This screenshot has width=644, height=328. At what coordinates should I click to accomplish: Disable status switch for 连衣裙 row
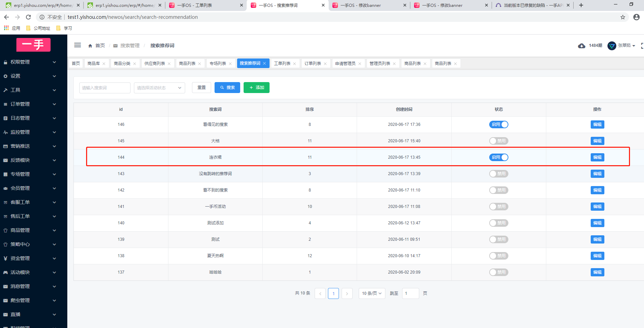click(498, 157)
